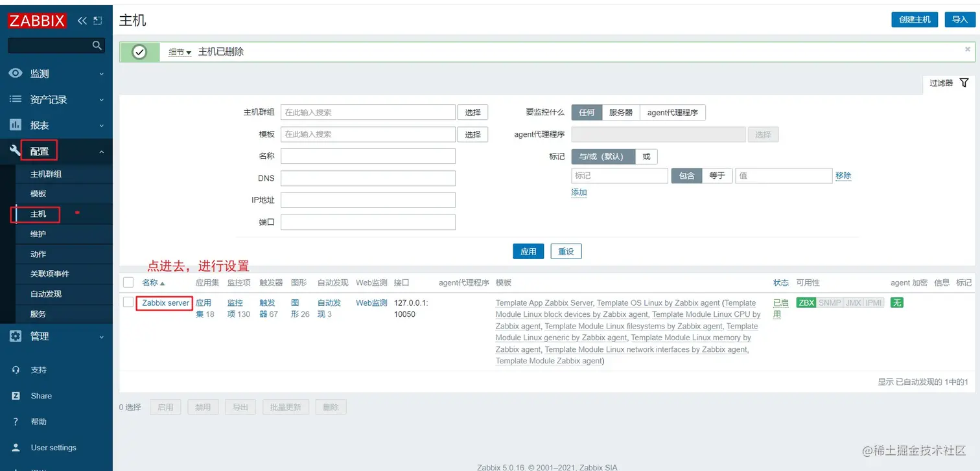Select 或 tag mode
The width and height of the screenshot is (980, 471).
[646, 156]
